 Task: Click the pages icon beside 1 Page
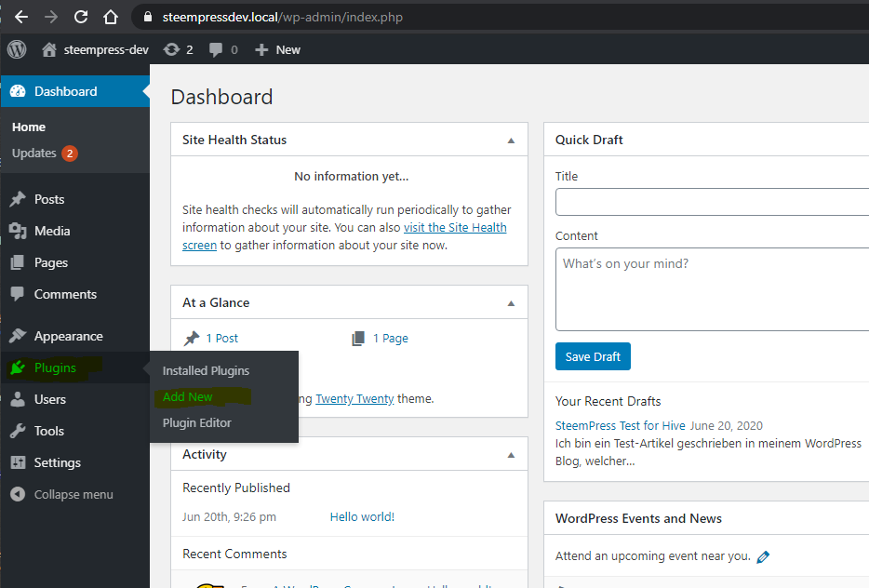358,338
